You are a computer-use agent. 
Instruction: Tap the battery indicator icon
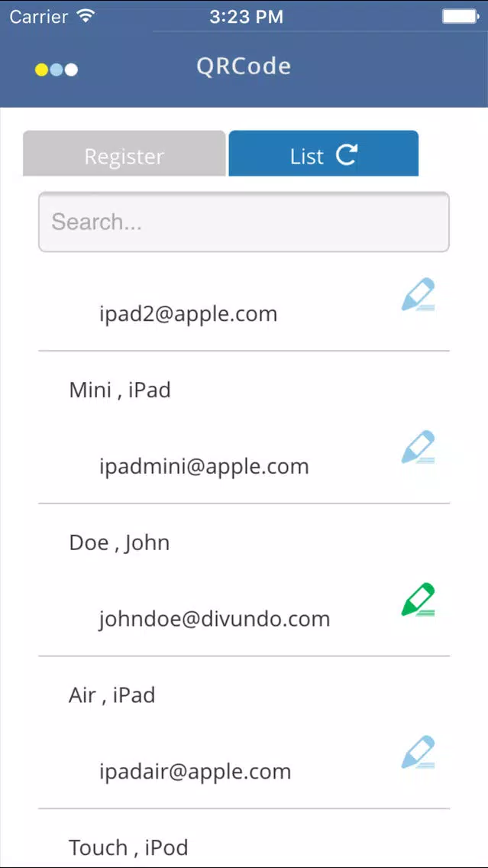[461, 17]
